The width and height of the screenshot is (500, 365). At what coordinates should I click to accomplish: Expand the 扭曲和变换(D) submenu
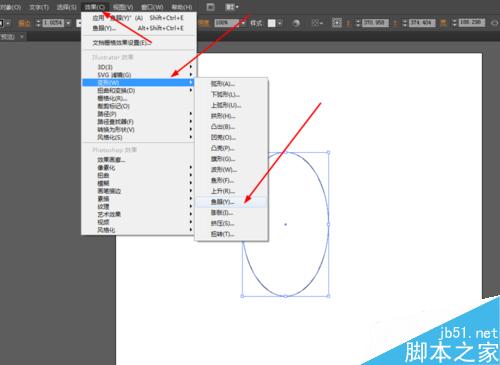pos(138,90)
